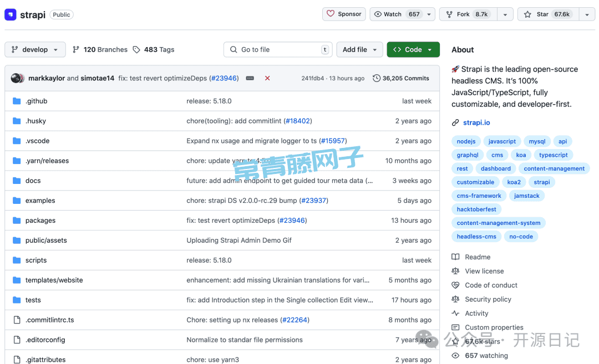View the 120 Branches link

click(x=100, y=50)
